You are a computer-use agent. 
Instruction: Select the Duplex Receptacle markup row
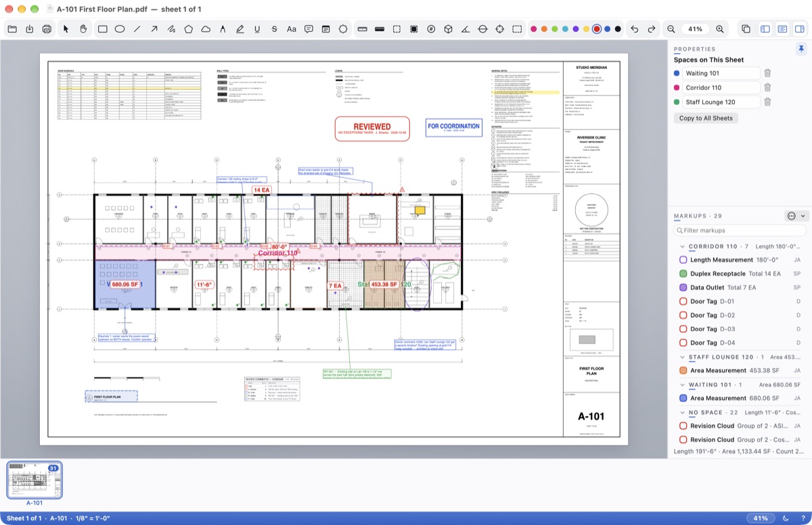[x=740, y=274]
